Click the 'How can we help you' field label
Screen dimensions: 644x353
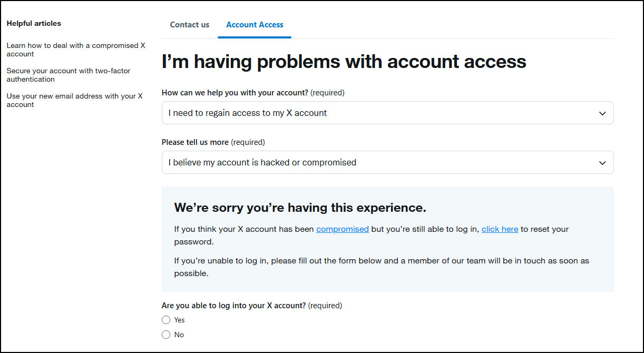click(x=235, y=93)
